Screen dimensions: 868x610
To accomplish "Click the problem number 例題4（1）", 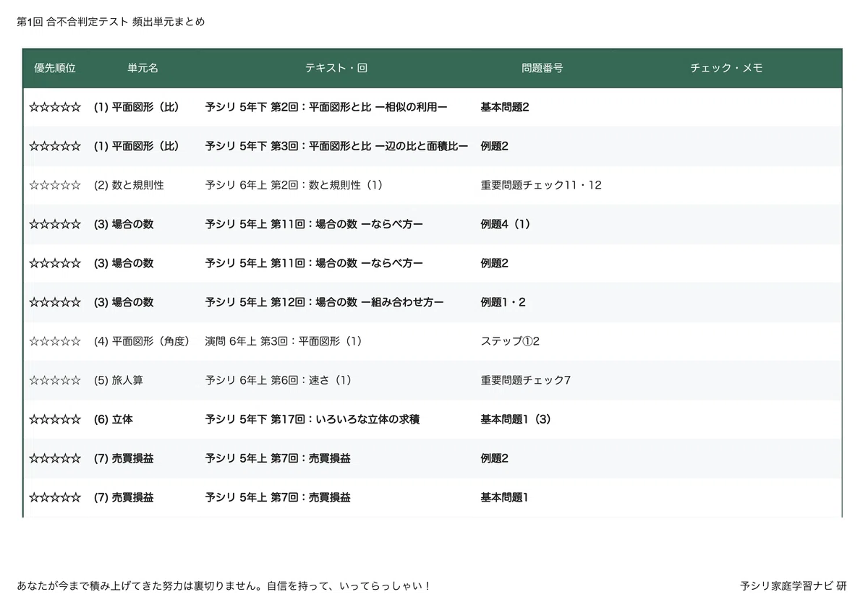I will 505,224.
